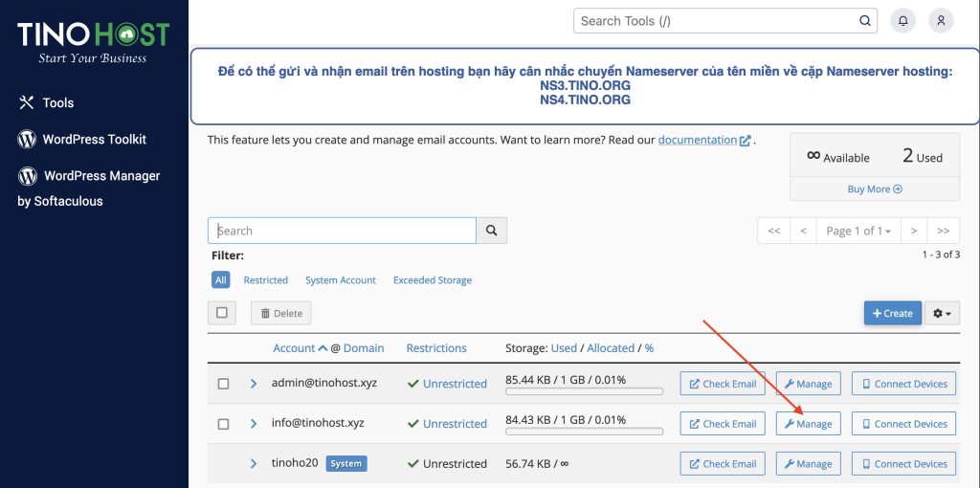Image resolution: width=980 pixels, height=488 pixels.
Task: Click the magnifier icon in Search Tools
Action: point(864,21)
